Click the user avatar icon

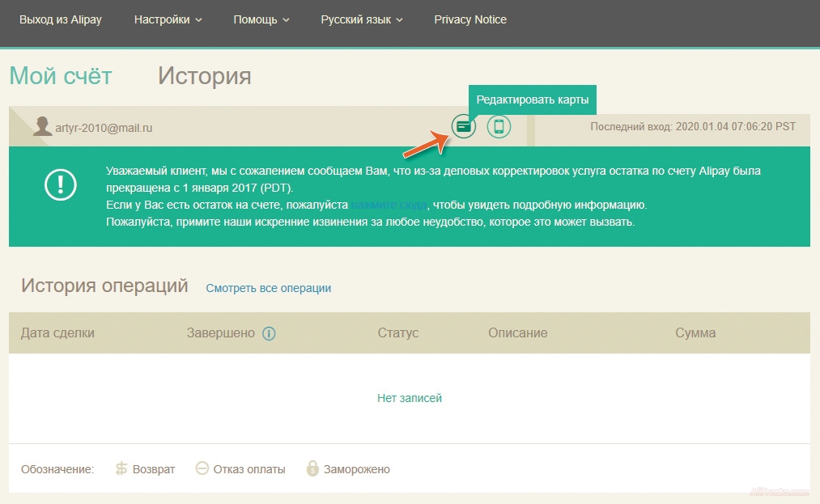pos(43,126)
